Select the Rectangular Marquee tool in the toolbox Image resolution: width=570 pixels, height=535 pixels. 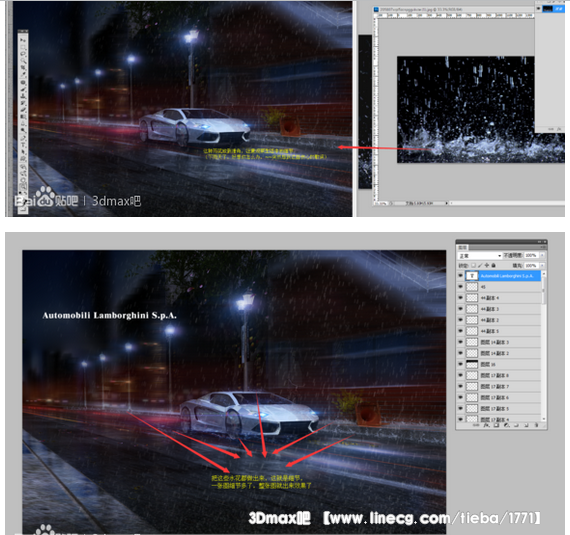(x=23, y=47)
